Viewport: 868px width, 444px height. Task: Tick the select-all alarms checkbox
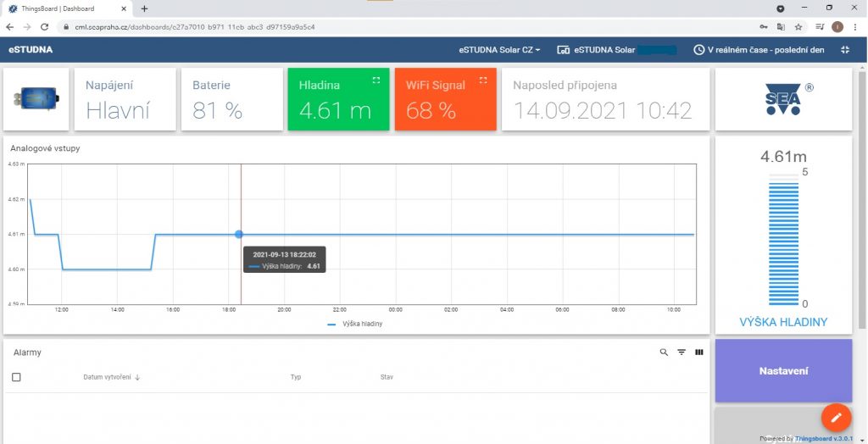pos(16,377)
